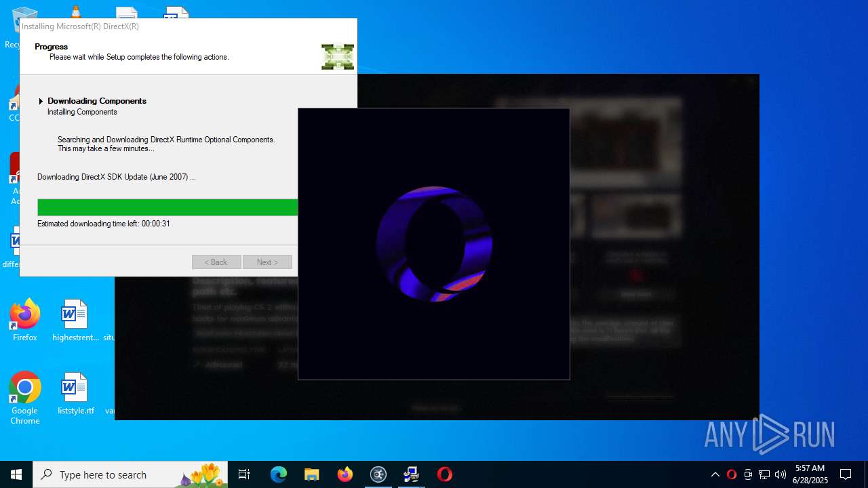Click the Estimated downloading time left text

104,224
